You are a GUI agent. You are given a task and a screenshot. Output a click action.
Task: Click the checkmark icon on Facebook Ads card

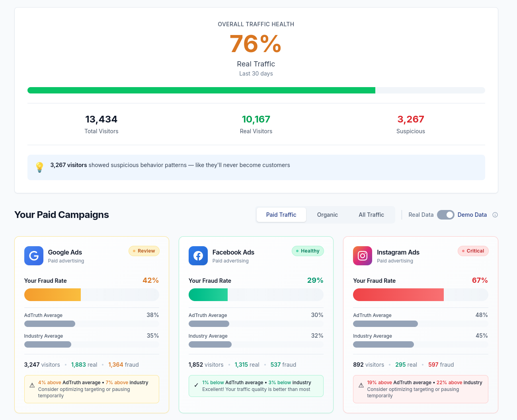(197, 385)
